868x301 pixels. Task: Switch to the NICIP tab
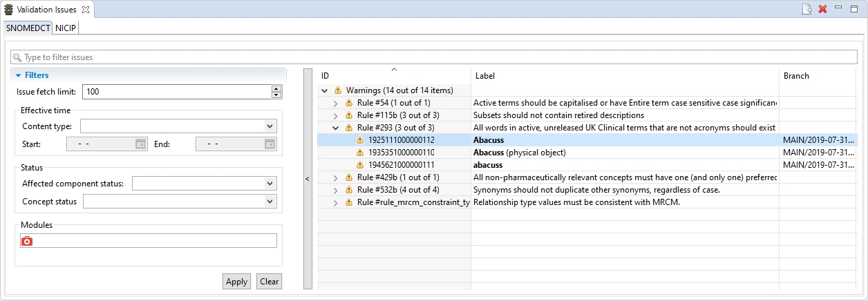point(66,28)
